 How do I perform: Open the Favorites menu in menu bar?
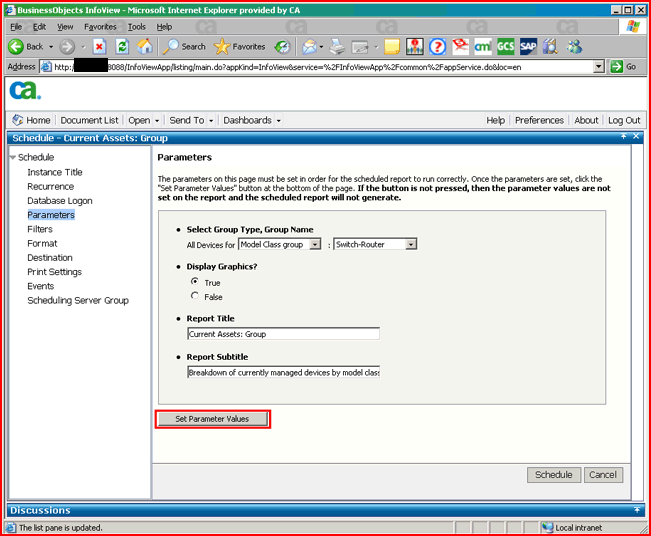[x=99, y=27]
